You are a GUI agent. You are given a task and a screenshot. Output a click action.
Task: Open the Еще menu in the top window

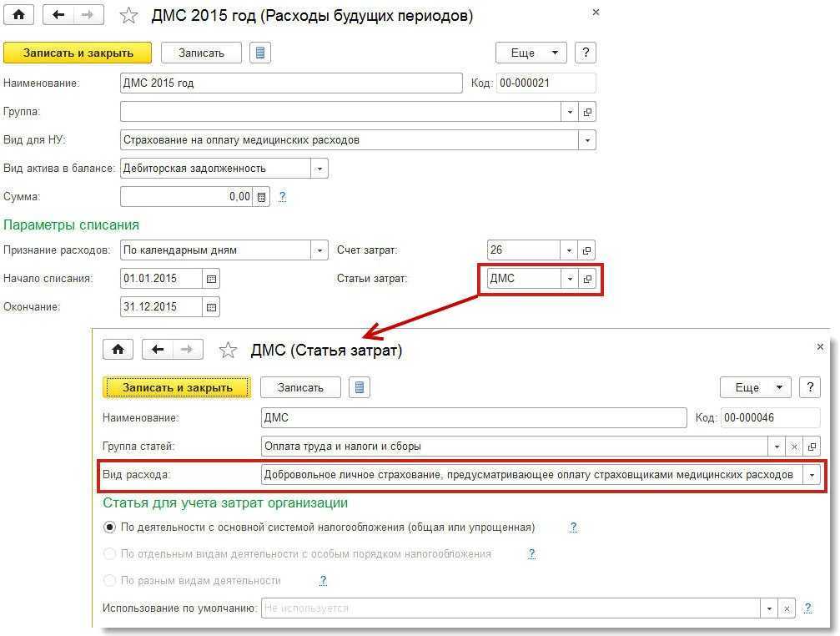click(531, 53)
